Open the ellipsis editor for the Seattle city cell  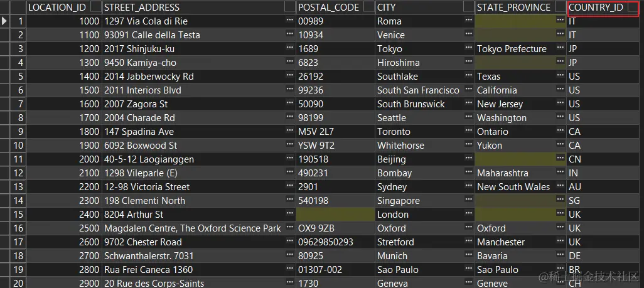coord(469,117)
